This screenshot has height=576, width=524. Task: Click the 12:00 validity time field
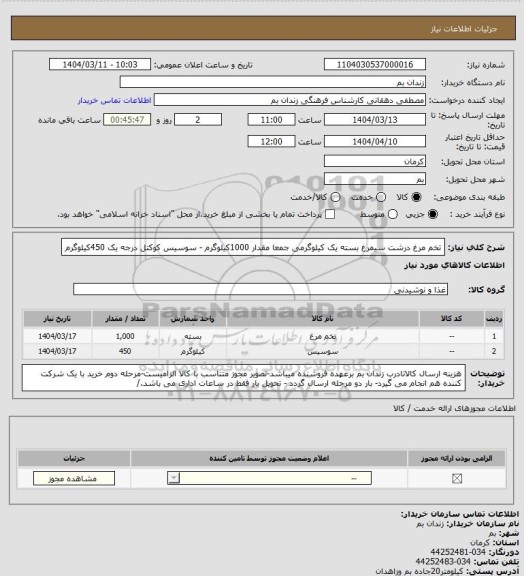[x=271, y=141]
